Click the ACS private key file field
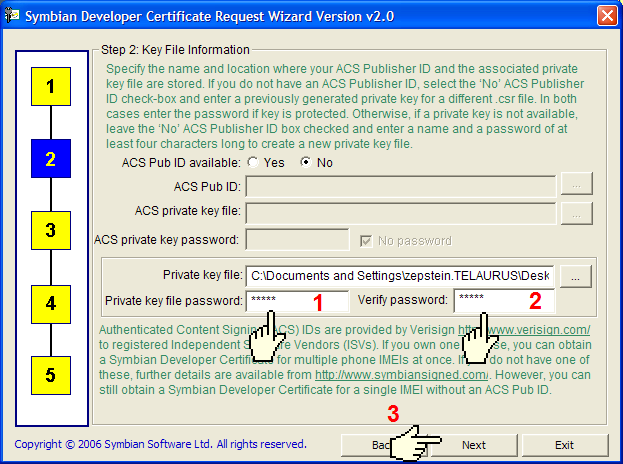 tap(400, 213)
